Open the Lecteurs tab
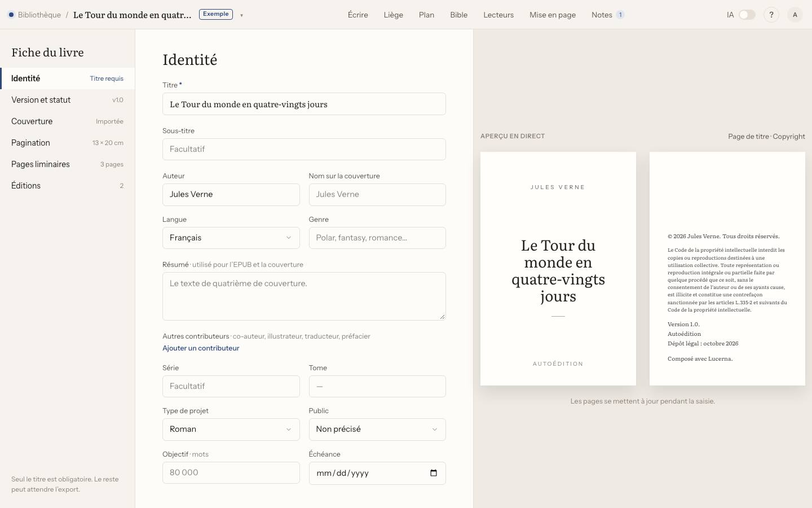The height and width of the screenshot is (508, 812). point(498,15)
